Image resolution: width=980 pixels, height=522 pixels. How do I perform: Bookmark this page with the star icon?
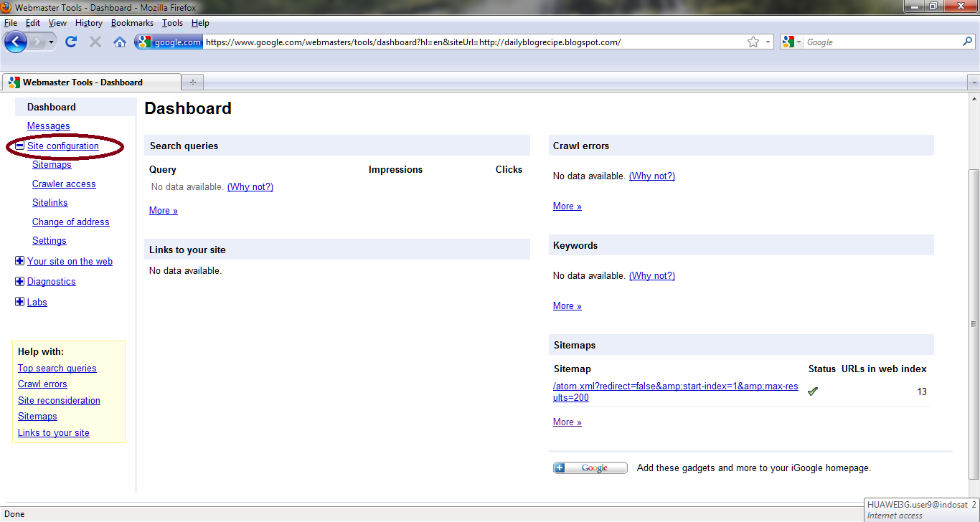coord(753,42)
